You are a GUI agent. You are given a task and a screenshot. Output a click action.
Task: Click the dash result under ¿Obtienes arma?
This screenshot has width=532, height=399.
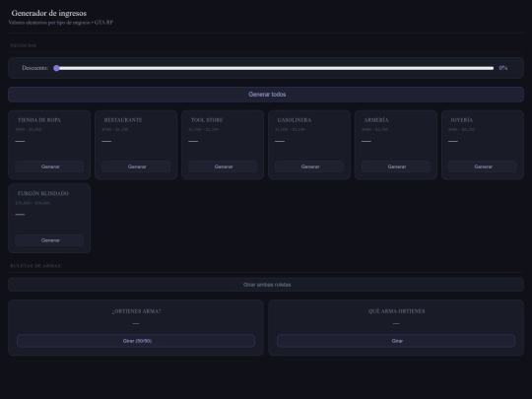pyautogui.click(x=136, y=324)
